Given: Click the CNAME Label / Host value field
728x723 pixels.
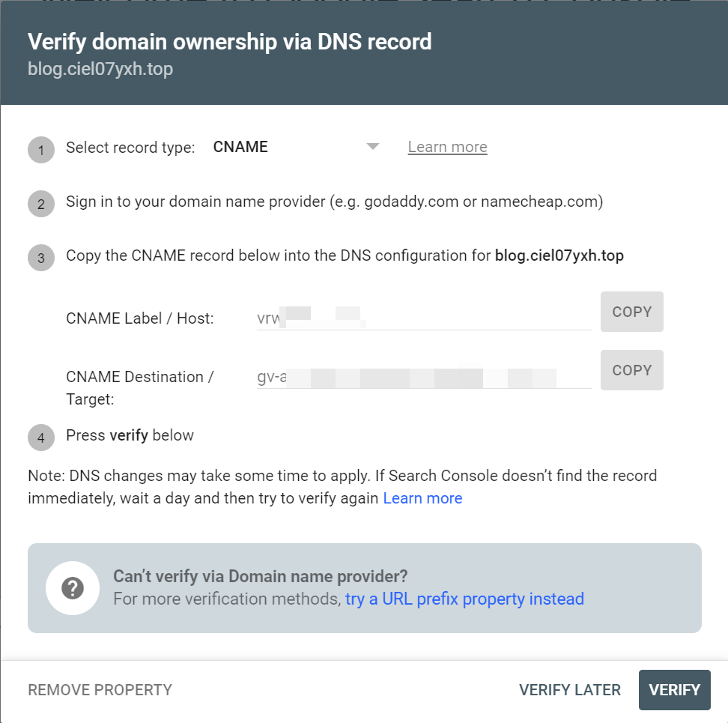Looking at the screenshot, I should pyautogui.click(x=423, y=318).
